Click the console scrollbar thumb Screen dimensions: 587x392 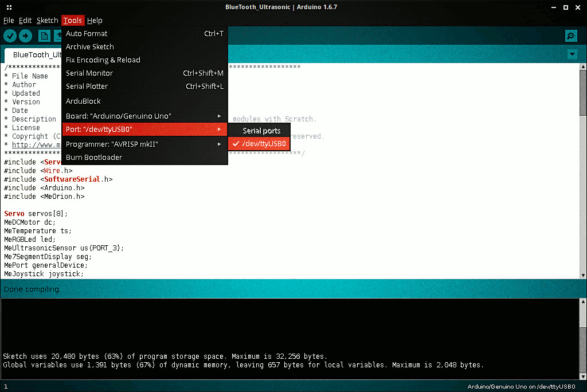click(583, 350)
